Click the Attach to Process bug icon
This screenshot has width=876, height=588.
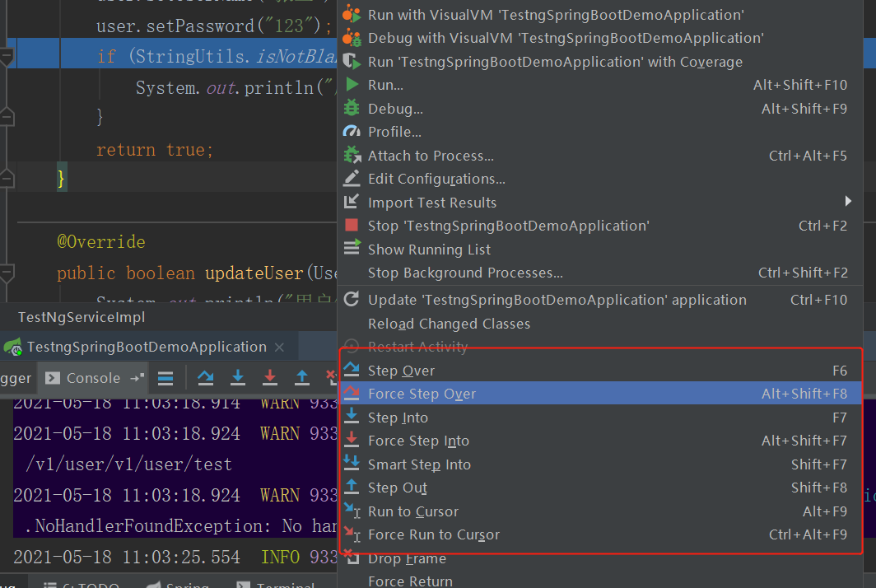[x=352, y=154]
